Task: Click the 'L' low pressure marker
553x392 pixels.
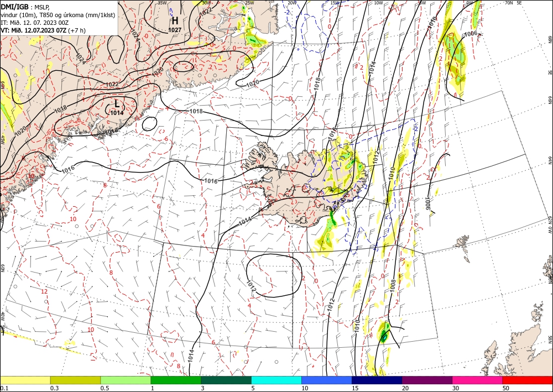Action: point(117,104)
